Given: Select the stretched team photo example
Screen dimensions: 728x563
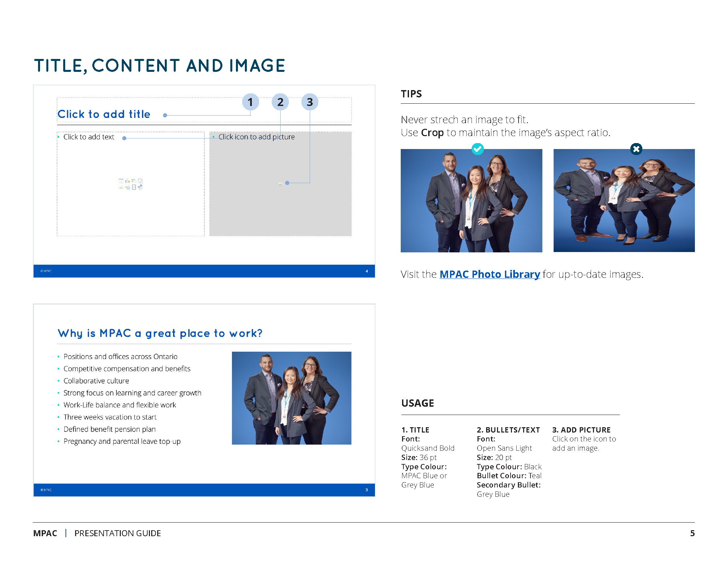Looking at the screenshot, I should [624, 200].
